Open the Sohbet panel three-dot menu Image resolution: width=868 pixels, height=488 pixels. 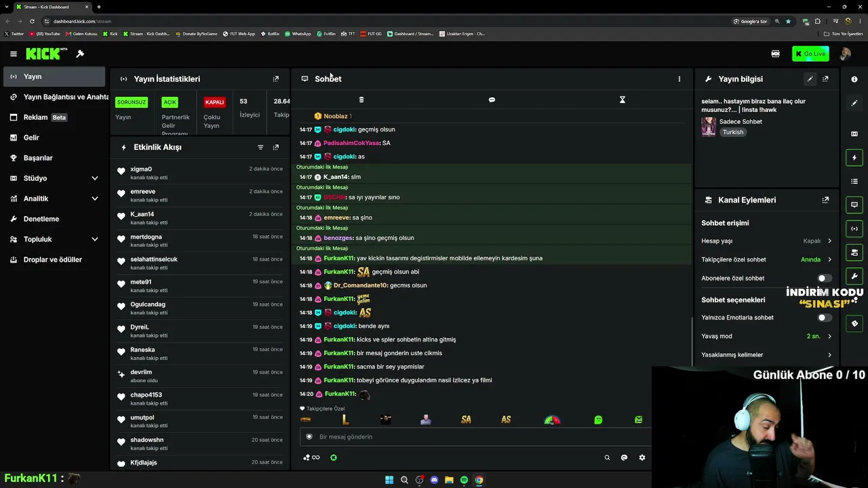coord(679,79)
